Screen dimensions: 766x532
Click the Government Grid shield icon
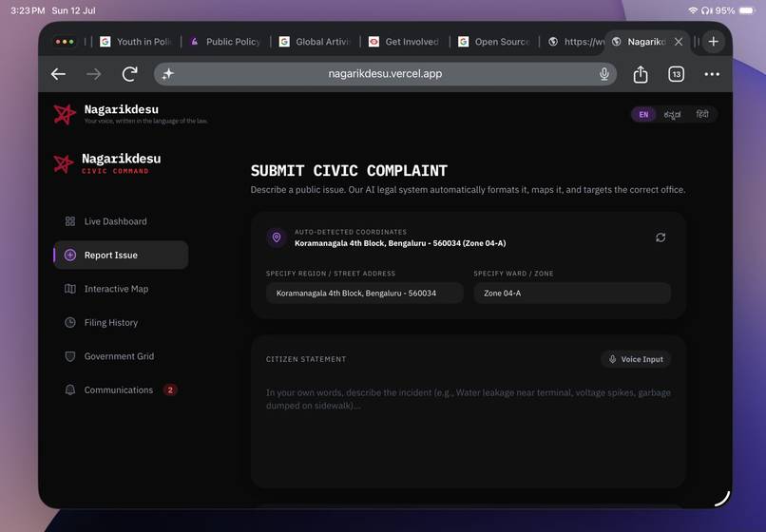click(70, 356)
